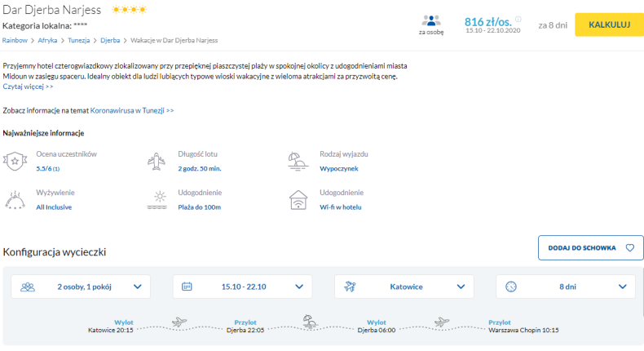Click the All Inclusive link
The width and height of the screenshot is (644, 351).
click(x=54, y=207)
